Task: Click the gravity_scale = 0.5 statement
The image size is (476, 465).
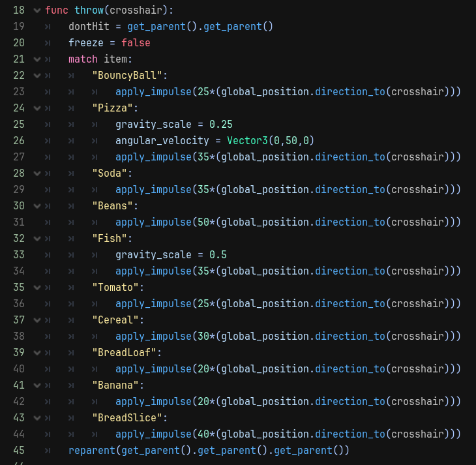Action: [171, 254]
